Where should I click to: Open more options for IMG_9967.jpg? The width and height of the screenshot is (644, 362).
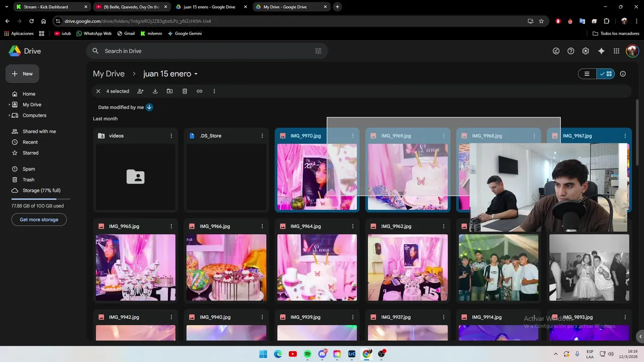coord(625,136)
